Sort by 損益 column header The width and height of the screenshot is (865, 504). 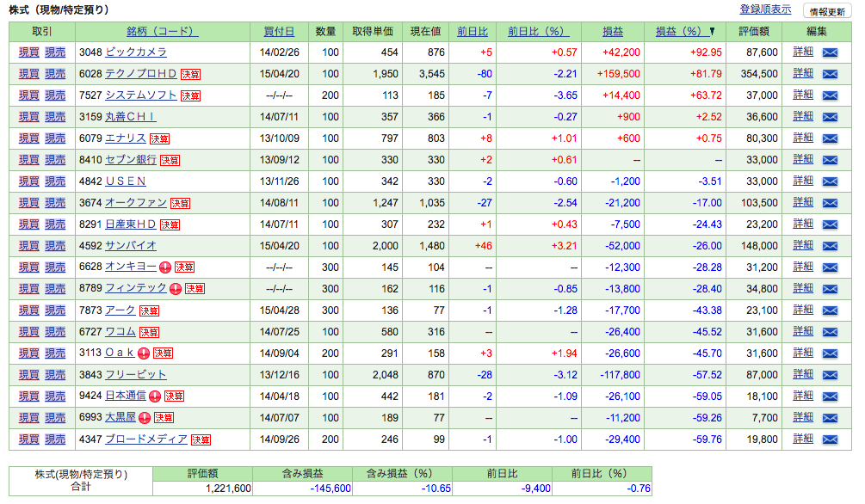[612, 32]
